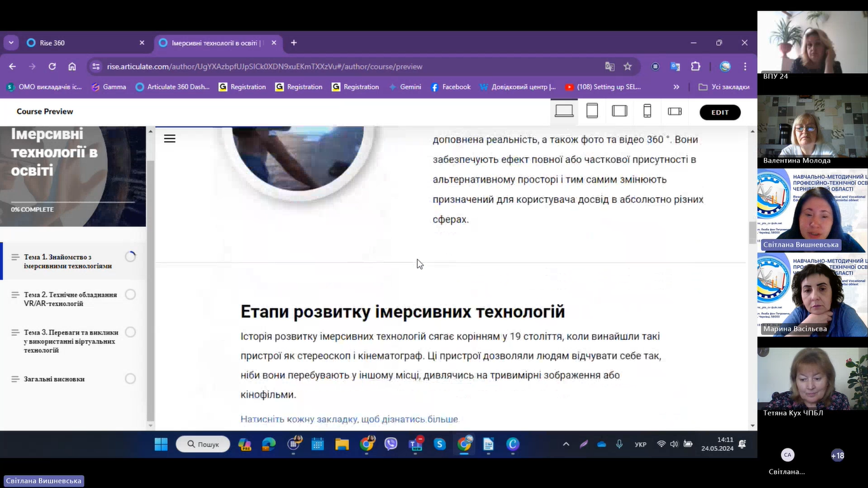Bookmark this page with star icon
Viewport: 868px width, 488px height.
(628, 67)
